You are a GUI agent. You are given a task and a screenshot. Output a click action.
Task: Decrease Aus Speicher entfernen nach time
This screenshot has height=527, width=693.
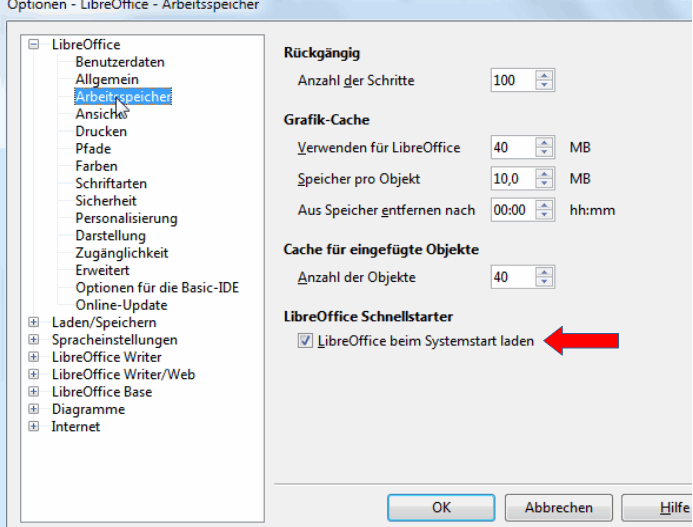[544, 215]
